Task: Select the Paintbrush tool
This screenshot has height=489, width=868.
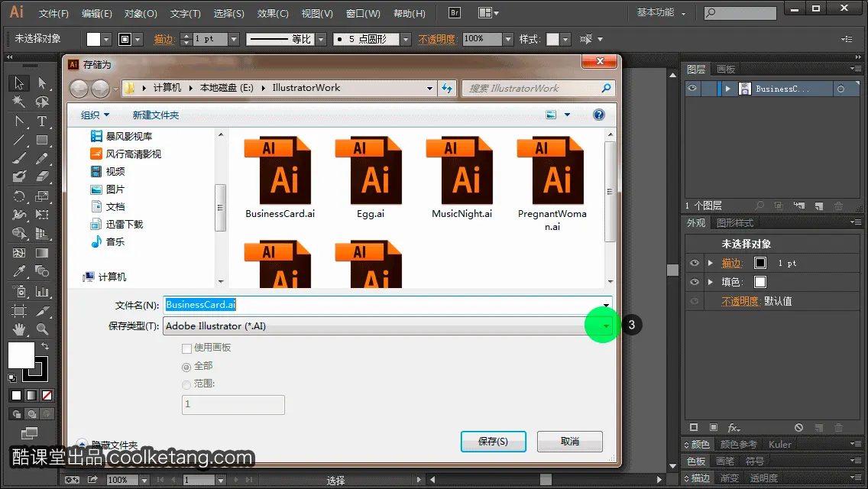Action: tap(19, 159)
